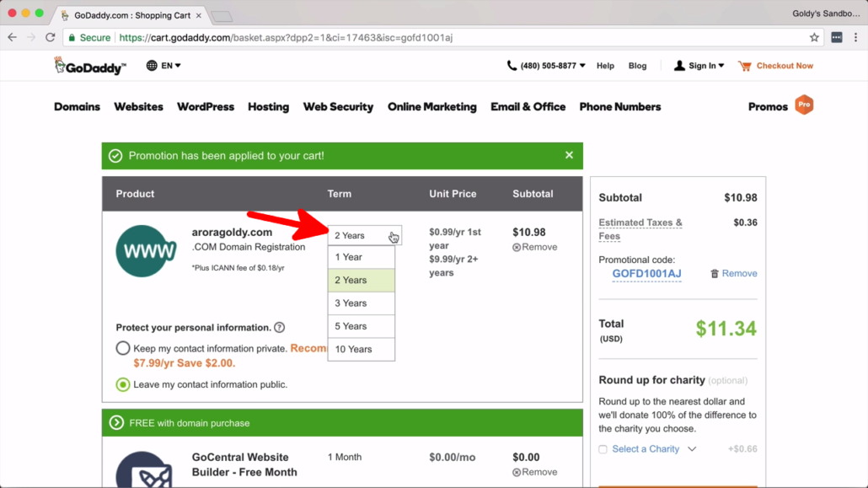Click Checkout Now link

click(785, 66)
